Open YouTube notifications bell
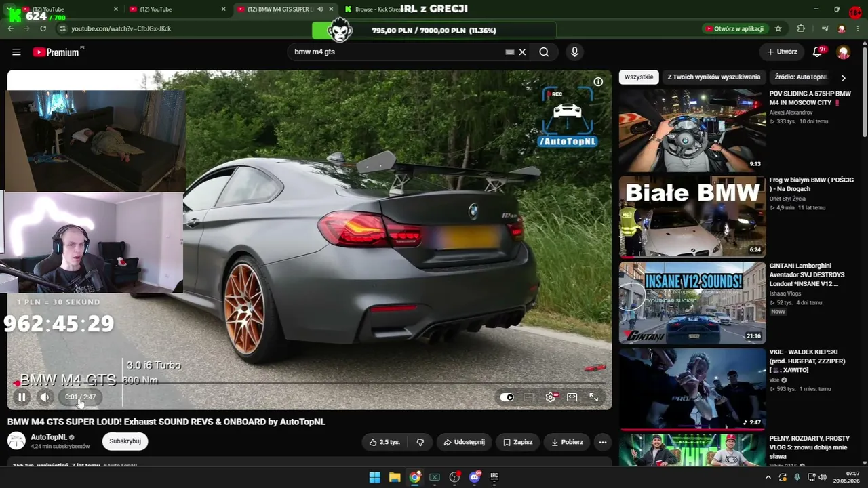Image resolution: width=868 pixels, height=488 pixels. point(818,52)
